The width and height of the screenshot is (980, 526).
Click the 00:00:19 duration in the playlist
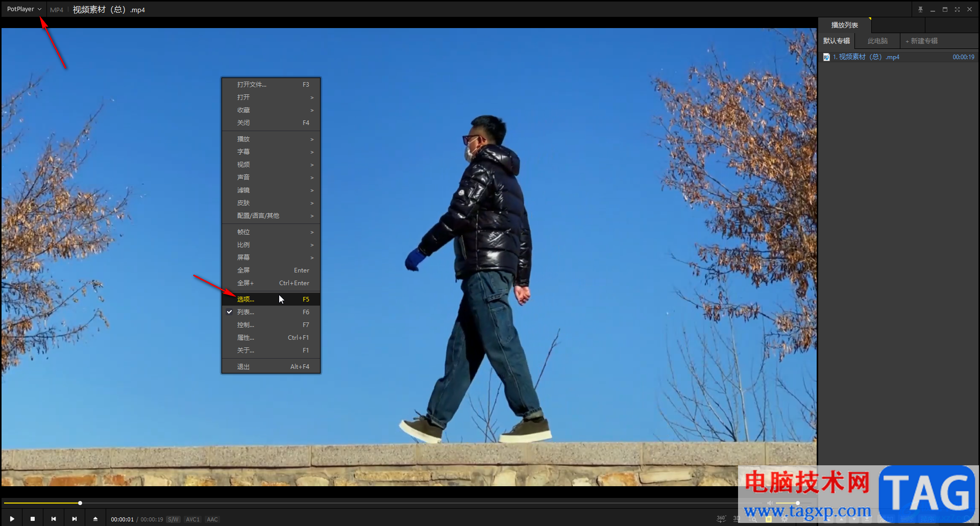click(963, 57)
